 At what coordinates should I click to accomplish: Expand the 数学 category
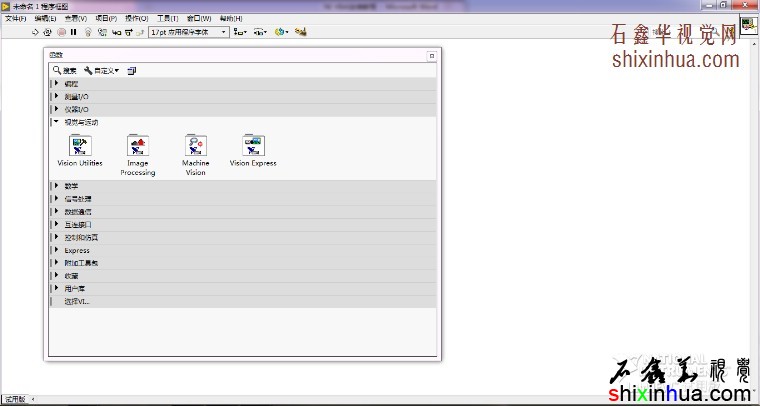56,185
